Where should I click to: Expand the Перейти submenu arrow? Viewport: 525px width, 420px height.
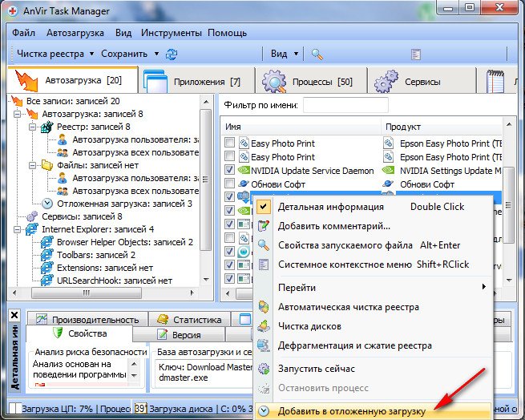coord(484,287)
